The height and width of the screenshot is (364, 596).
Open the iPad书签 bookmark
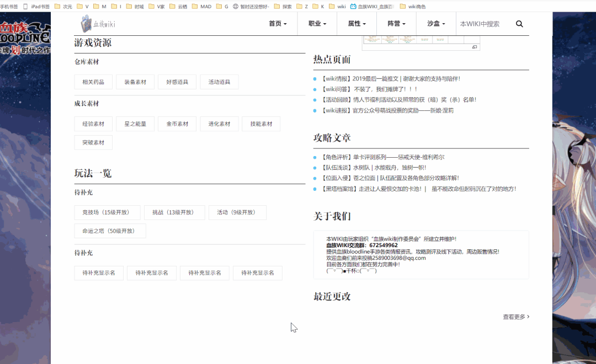click(36, 7)
